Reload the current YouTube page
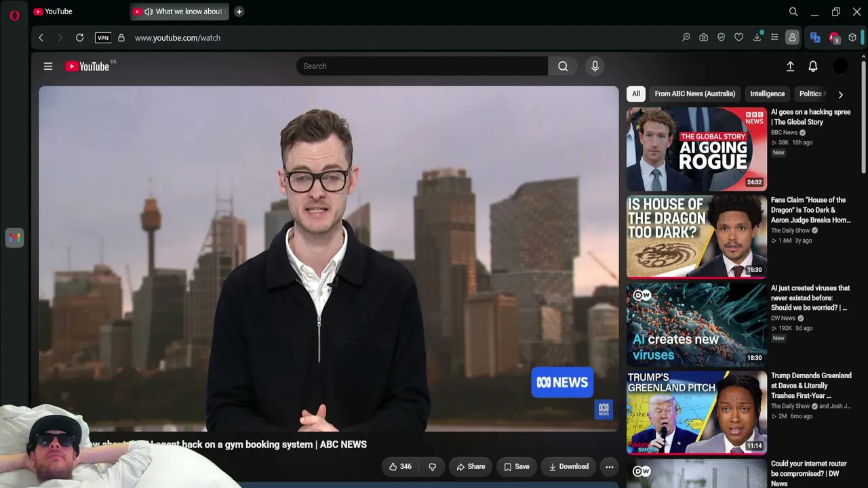The width and height of the screenshot is (868, 488). click(79, 38)
